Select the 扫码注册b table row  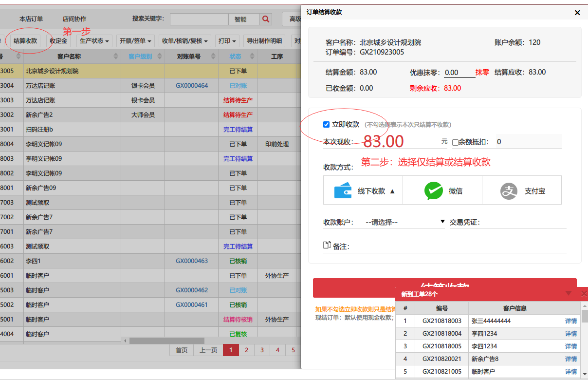(x=150, y=130)
